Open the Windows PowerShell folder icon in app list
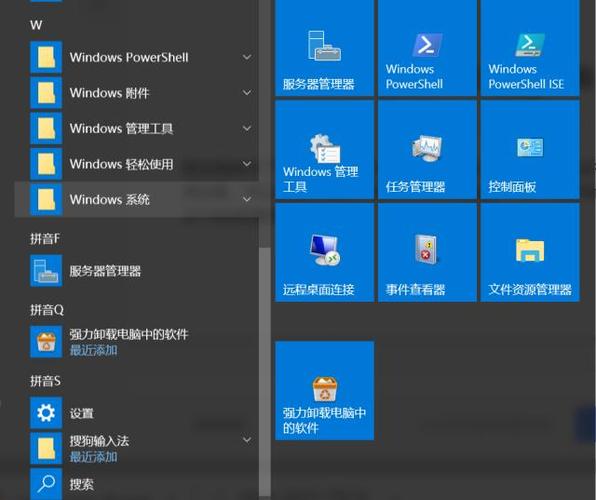Screen dimensions: 596x500 [46, 57]
